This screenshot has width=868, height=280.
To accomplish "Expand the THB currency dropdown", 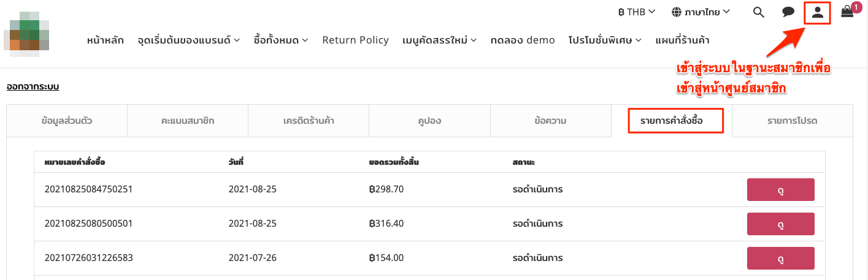I will pyautogui.click(x=637, y=12).
